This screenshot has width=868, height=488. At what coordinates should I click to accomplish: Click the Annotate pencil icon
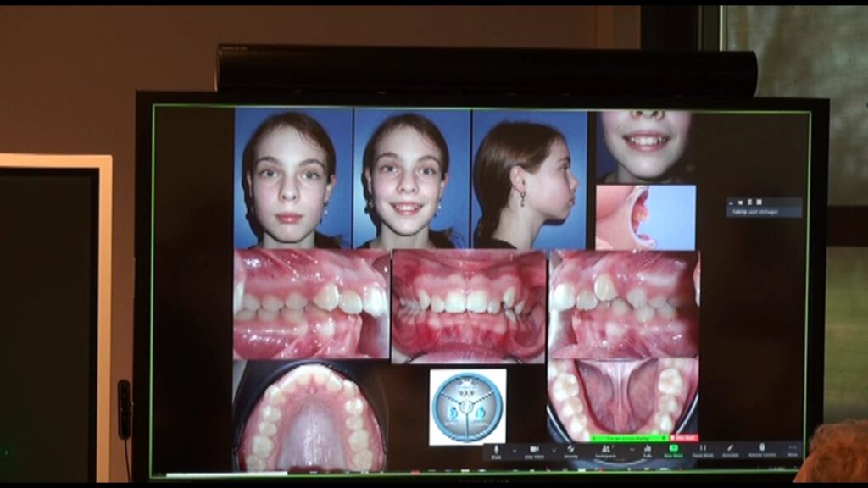(x=729, y=449)
